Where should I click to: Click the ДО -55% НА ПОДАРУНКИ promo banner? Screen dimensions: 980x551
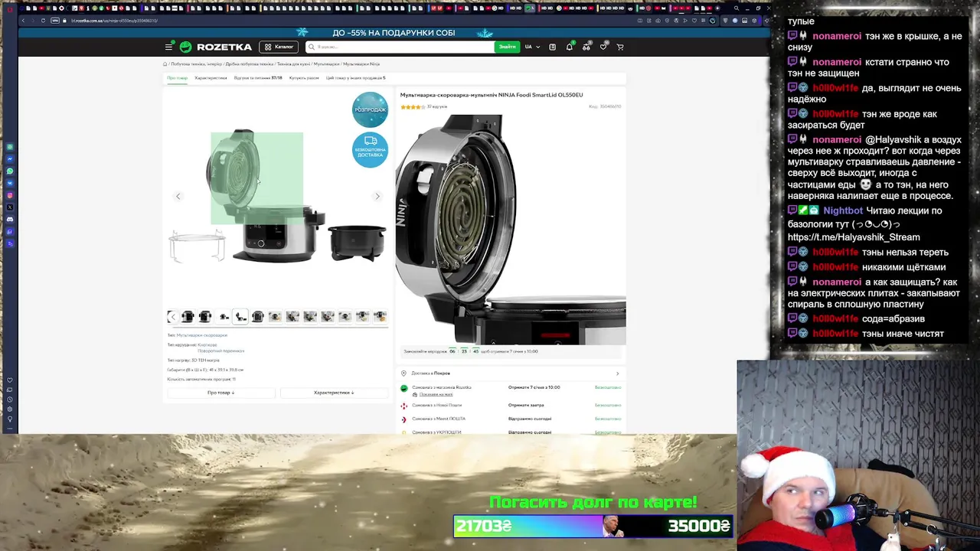coord(394,33)
